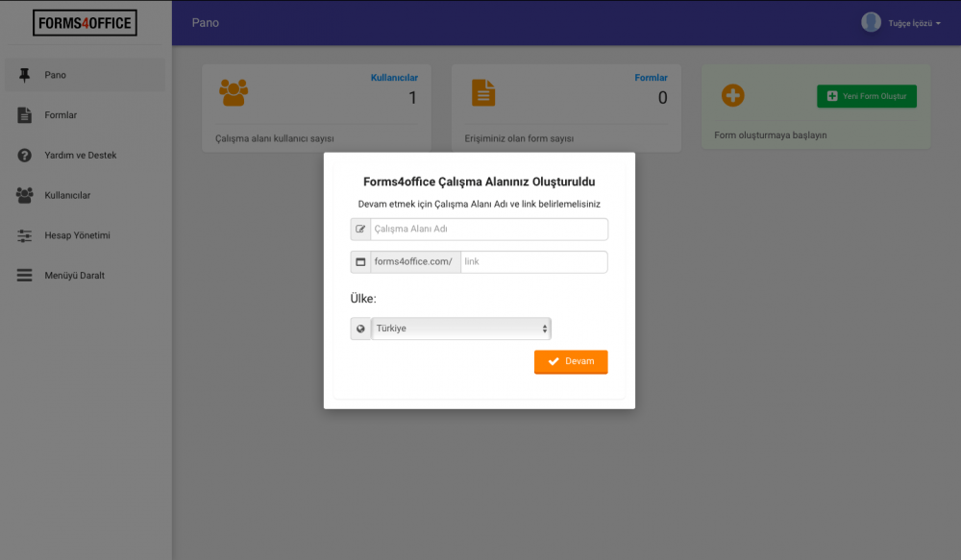Open the Türkiye country dropdown

pos(461,329)
